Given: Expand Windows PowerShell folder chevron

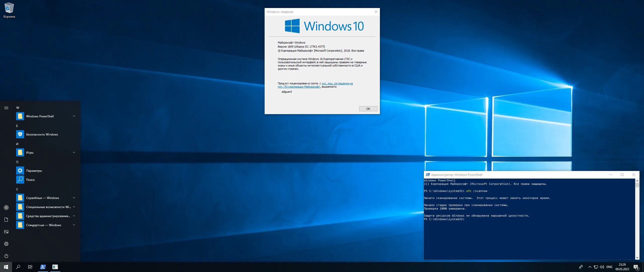Looking at the screenshot, I should click(x=74, y=116).
